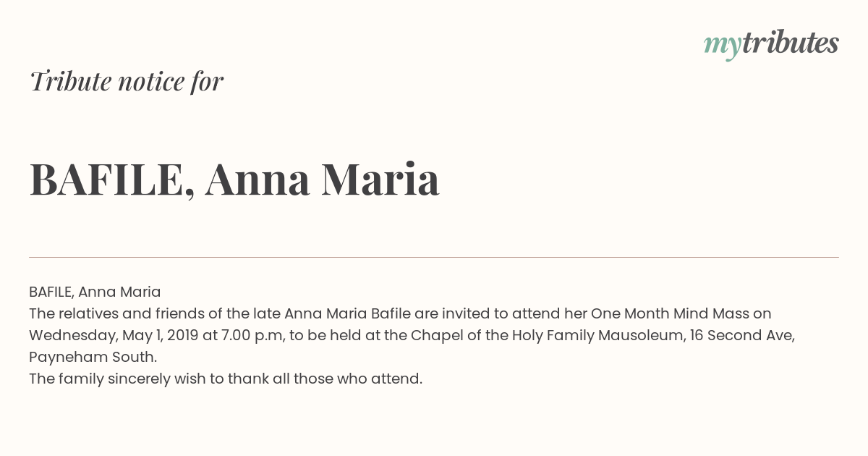Click the horizontal divider line under heading

[x=434, y=257]
